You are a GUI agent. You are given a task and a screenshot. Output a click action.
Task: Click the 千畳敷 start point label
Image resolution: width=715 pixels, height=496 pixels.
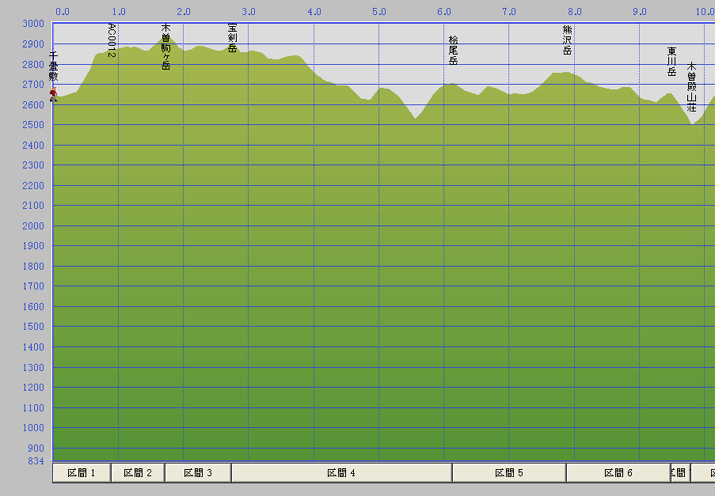53,70
